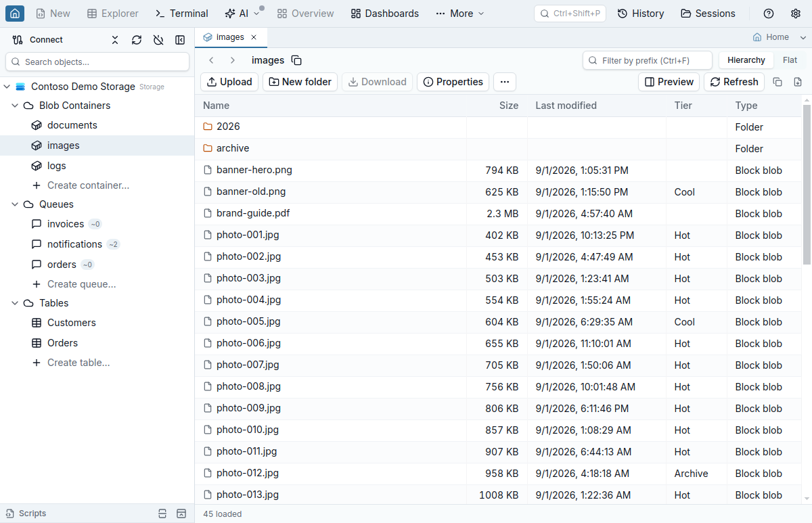Click the export file icon beside Refresh
812x523 pixels.
point(798,82)
